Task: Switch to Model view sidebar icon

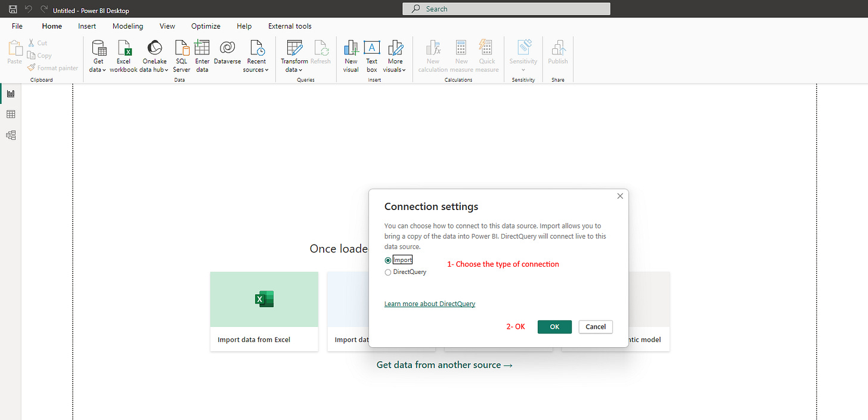Action: 11,135
